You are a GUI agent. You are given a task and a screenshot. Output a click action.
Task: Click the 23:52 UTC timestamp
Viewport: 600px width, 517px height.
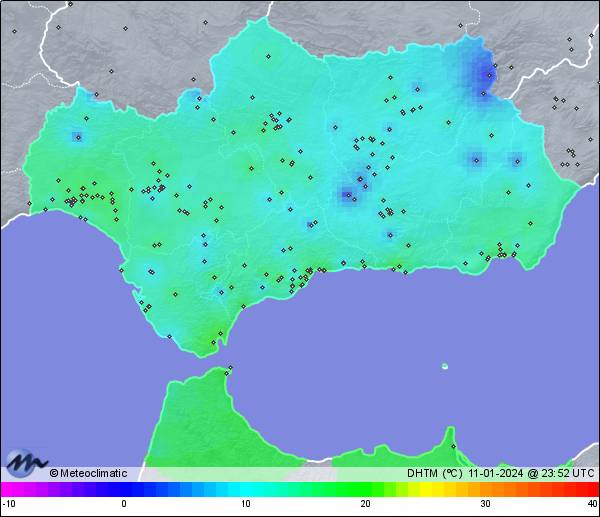[x=568, y=473]
